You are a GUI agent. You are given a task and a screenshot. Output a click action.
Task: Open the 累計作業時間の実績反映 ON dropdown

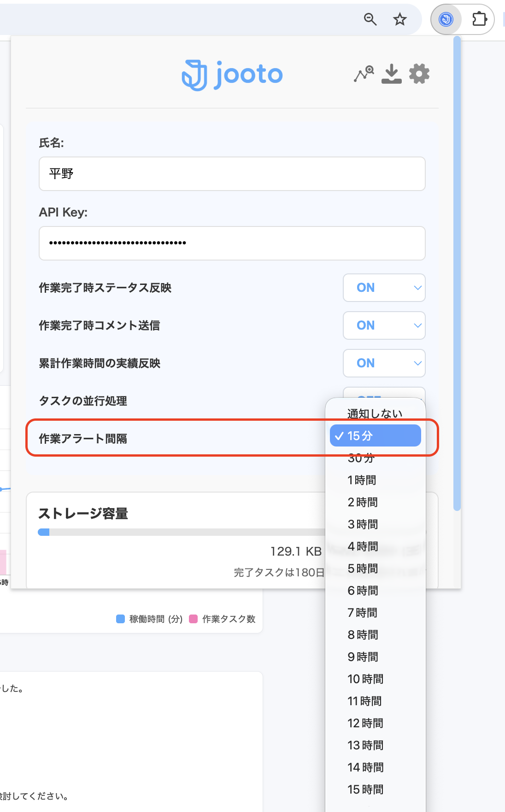tap(384, 363)
